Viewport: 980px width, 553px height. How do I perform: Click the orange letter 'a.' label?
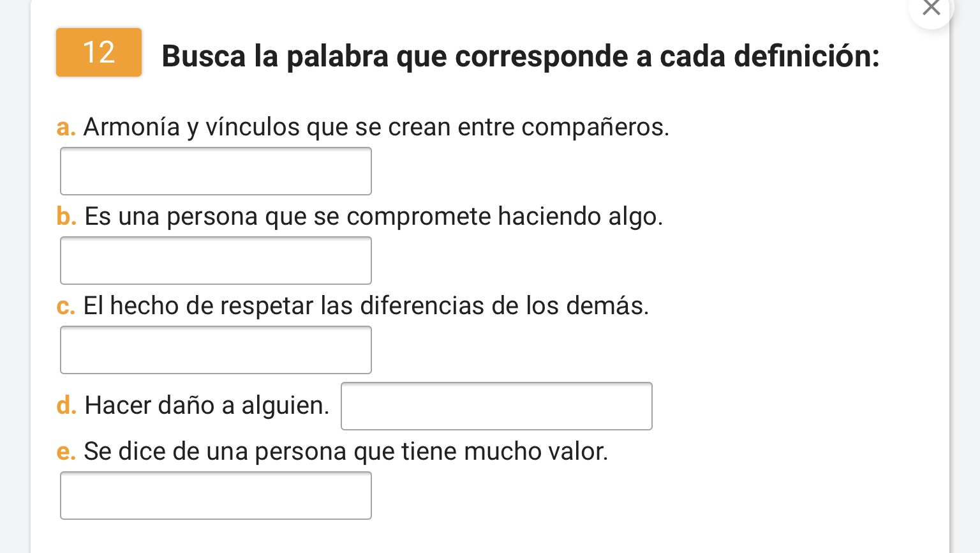point(66,127)
